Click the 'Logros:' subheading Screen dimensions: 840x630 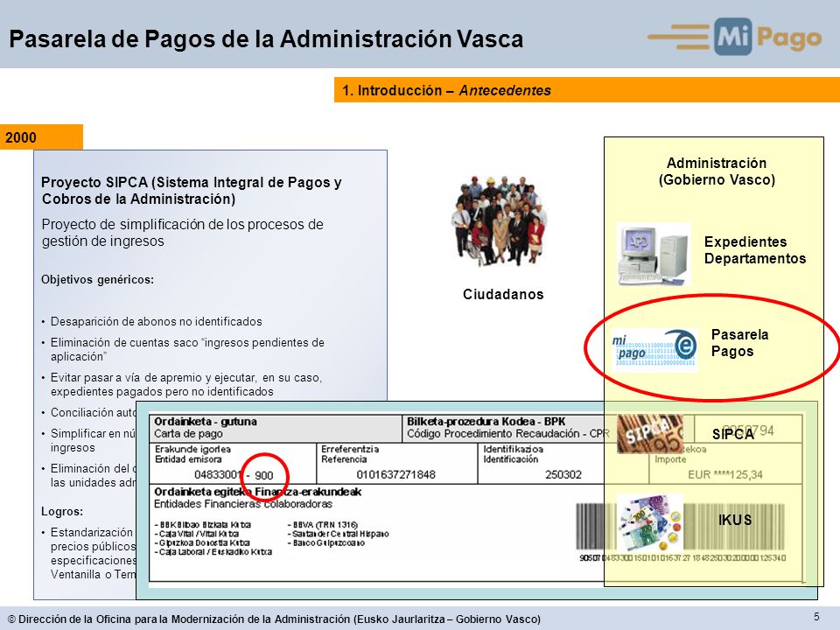tap(62, 512)
